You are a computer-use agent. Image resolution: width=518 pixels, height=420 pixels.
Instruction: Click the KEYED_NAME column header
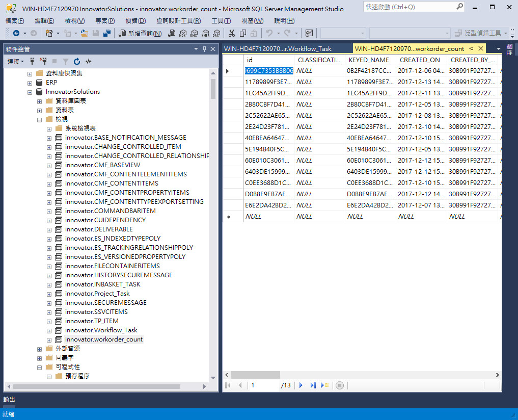(x=370, y=60)
